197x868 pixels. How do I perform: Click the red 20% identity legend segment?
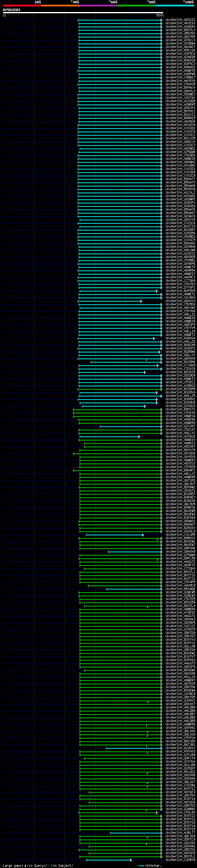coord(22,6)
